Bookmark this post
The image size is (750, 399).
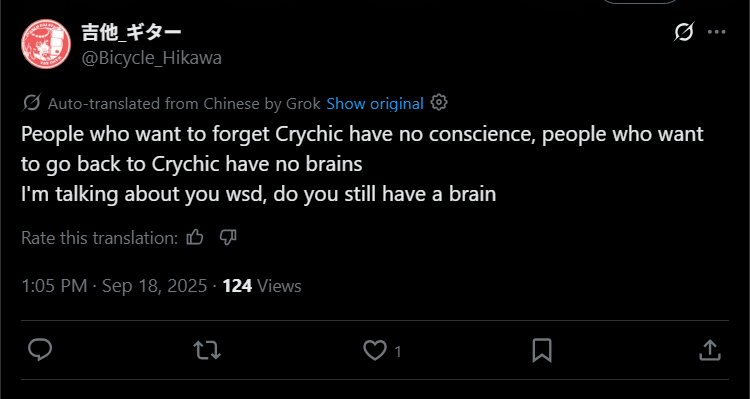542,351
